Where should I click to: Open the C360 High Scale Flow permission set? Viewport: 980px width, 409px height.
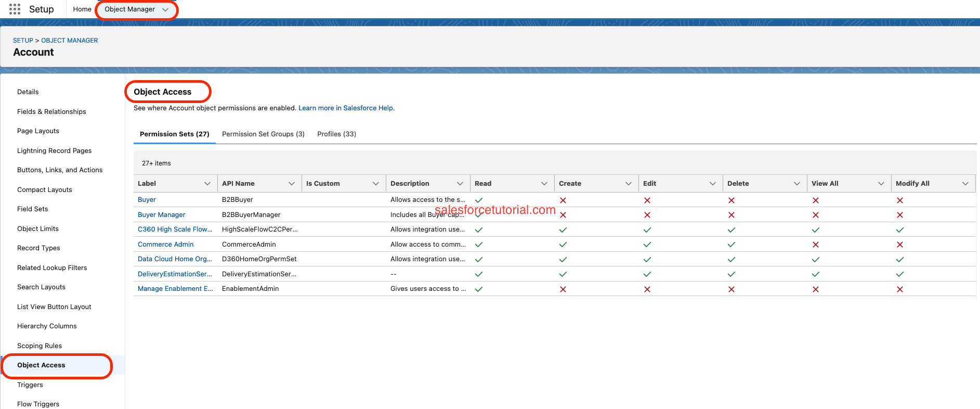(175, 229)
